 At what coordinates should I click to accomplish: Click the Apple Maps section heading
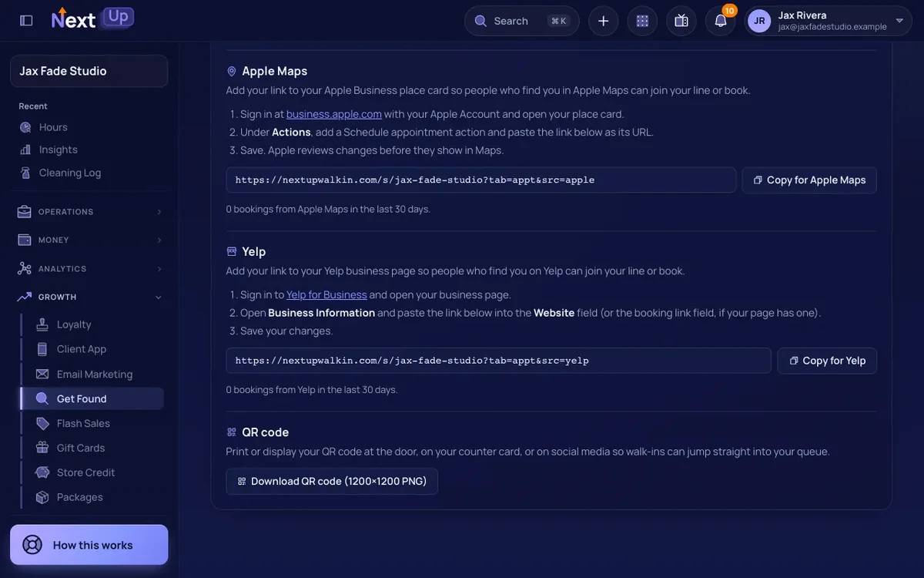click(x=275, y=71)
